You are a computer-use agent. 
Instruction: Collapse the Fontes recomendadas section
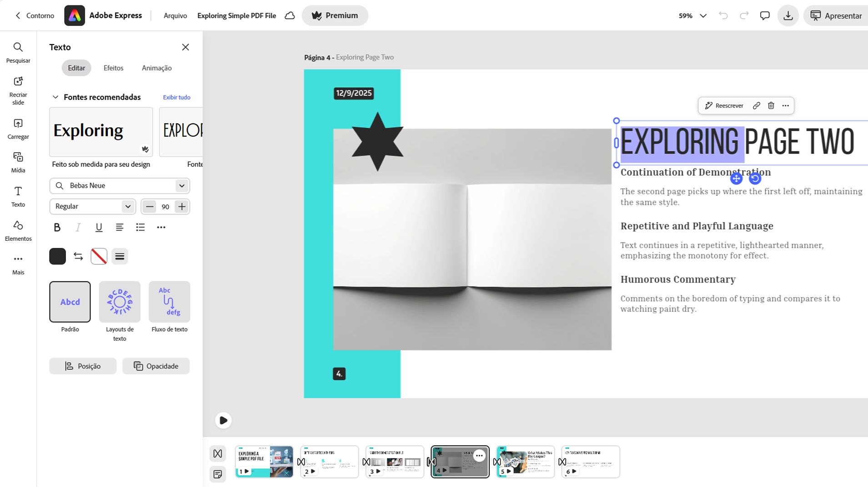pyautogui.click(x=55, y=97)
